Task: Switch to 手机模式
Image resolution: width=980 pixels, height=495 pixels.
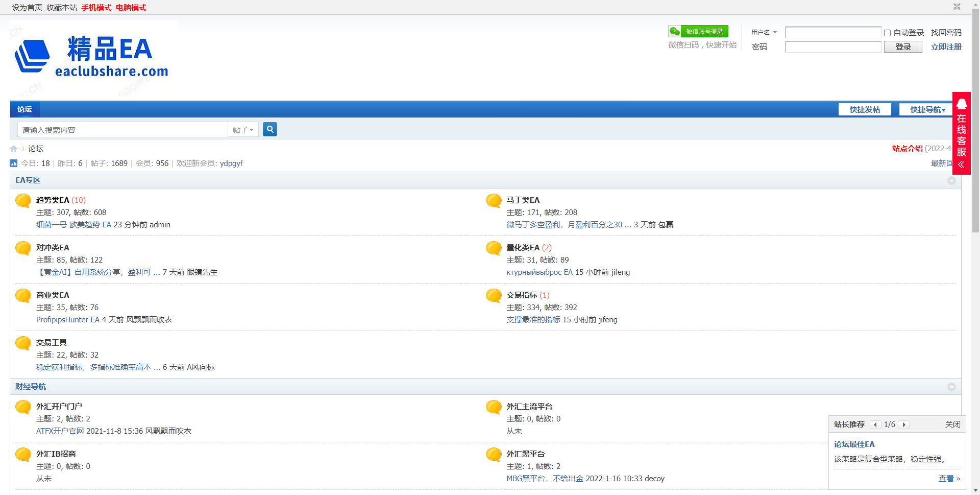Action: pyautogui.click(x=96, y=8)
